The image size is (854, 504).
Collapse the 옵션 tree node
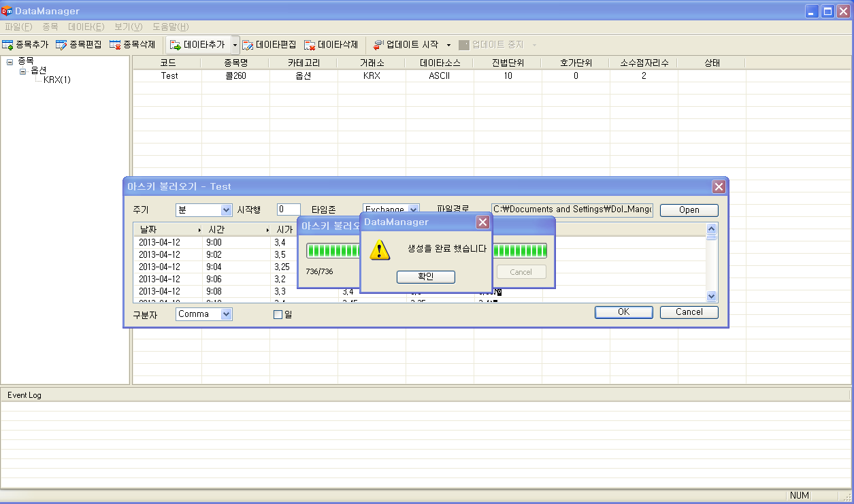[22, 71]
